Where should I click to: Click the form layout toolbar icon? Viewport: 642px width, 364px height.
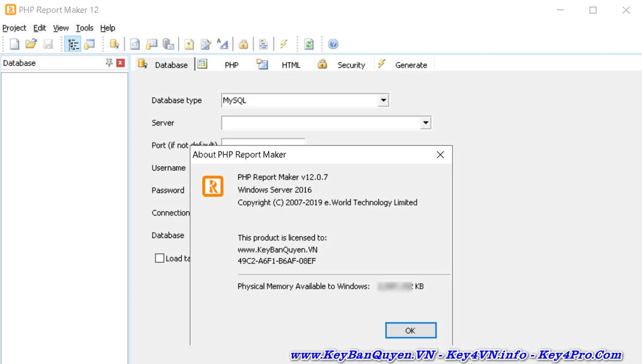263,44
